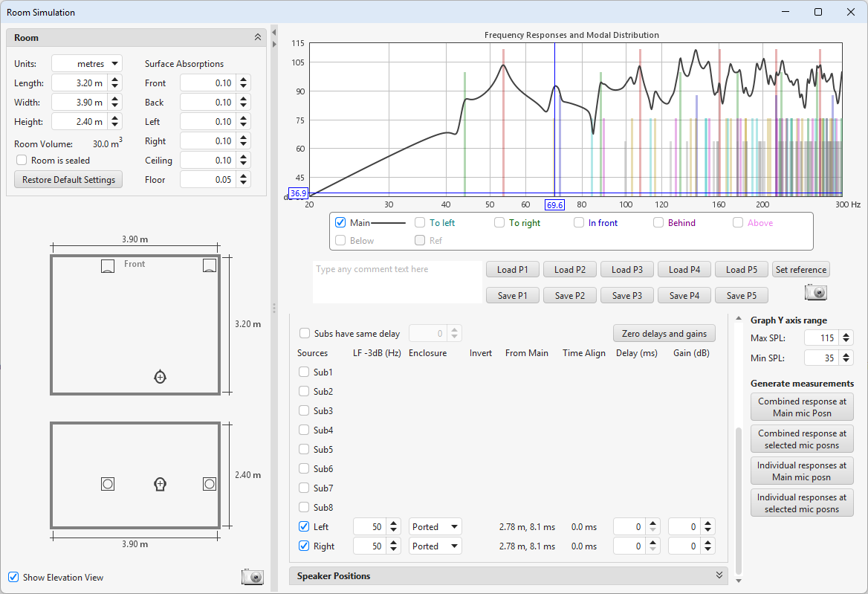Check Subs have same delay
This screenshot has width=868, height=594.
coord(305,333)
